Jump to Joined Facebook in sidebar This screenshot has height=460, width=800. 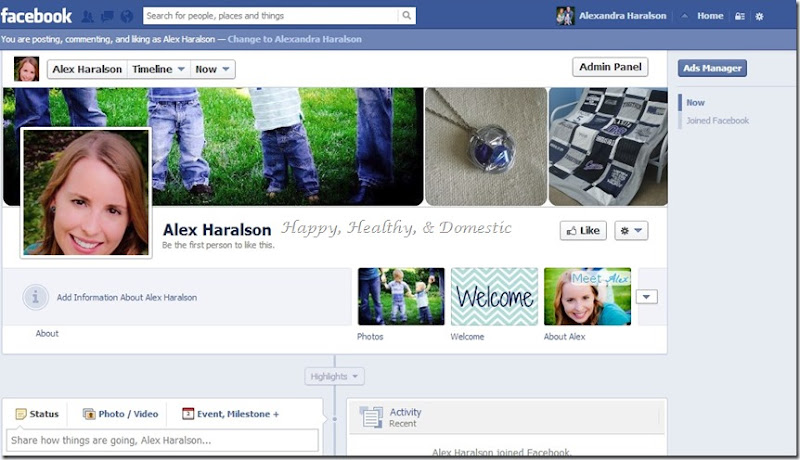[x=717, y=121]
